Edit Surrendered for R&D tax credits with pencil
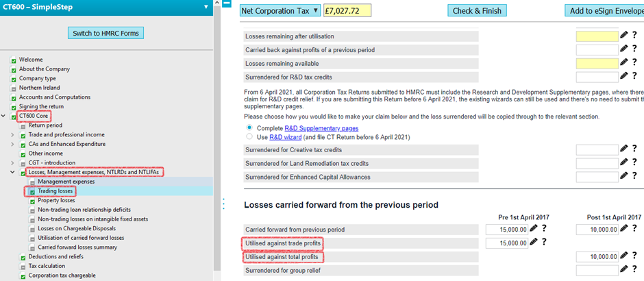Screen dimensions: 644x281 (623, 77)
